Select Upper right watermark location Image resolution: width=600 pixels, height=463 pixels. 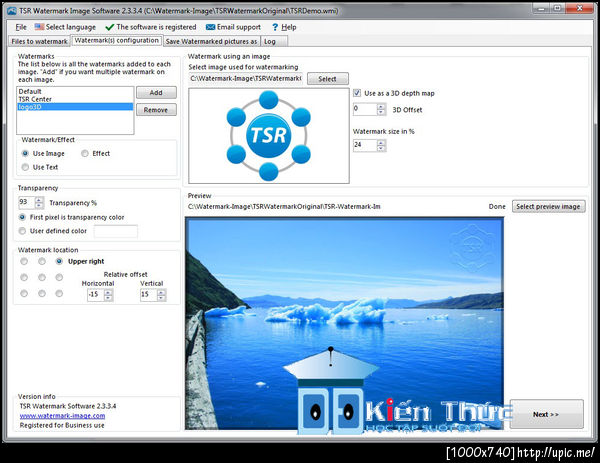coord(59,261)
